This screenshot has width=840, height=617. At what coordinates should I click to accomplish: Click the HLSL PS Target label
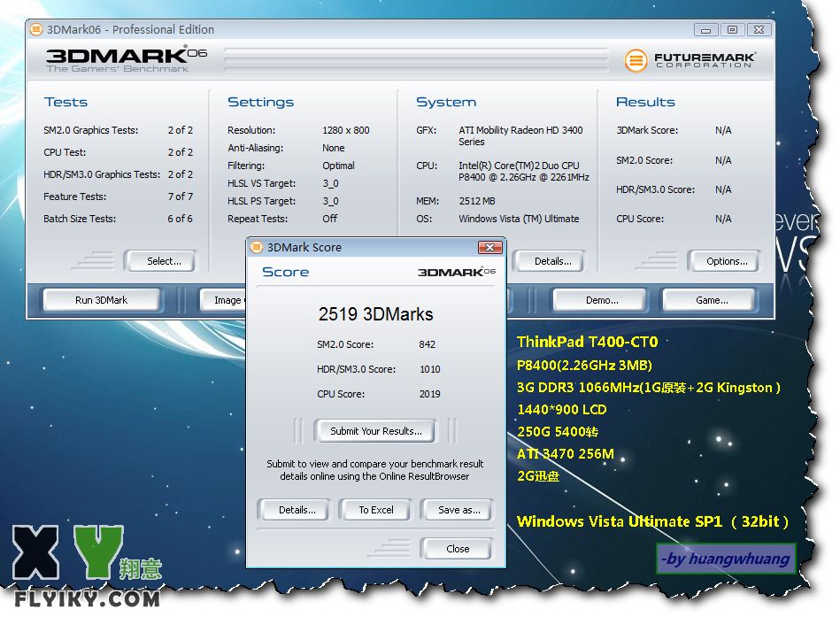click(261, 201)
